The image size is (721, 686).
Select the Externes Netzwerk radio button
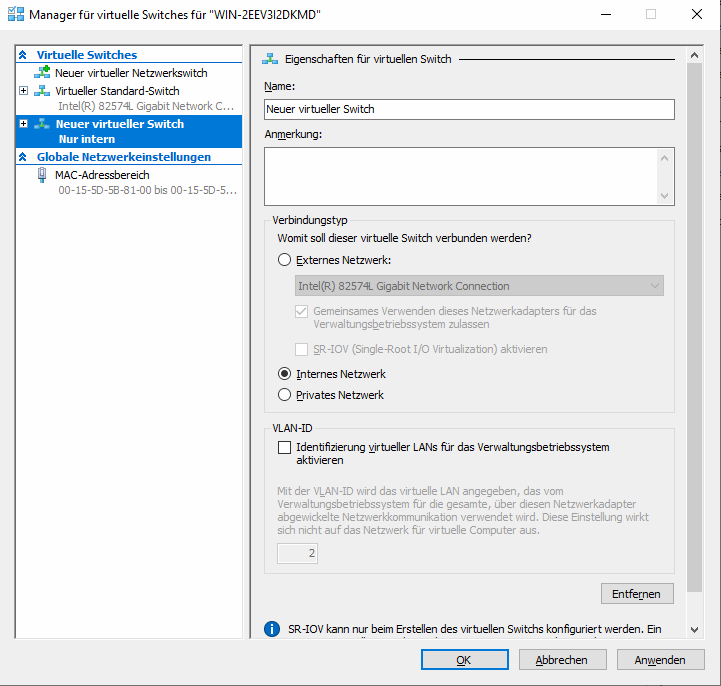coord(284,260)
